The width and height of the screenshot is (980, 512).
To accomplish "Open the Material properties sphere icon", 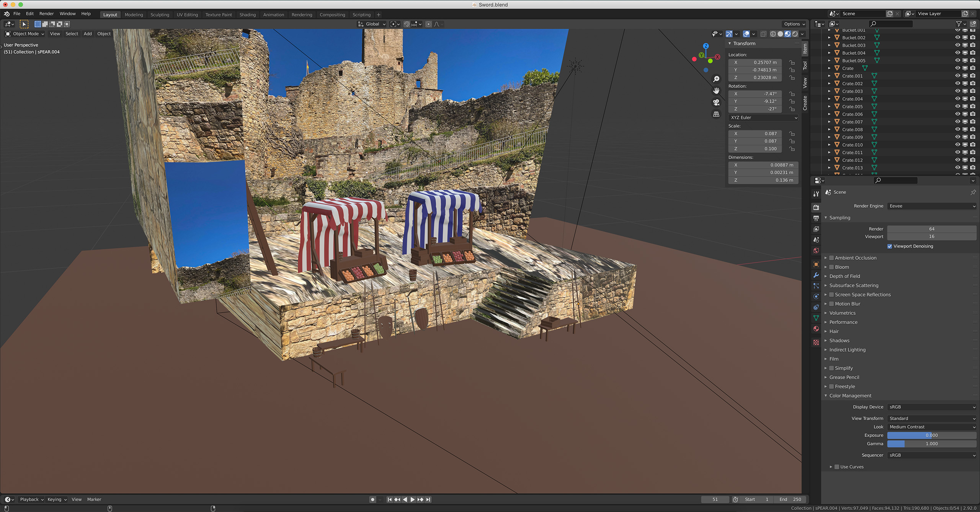I will (816, 329).
